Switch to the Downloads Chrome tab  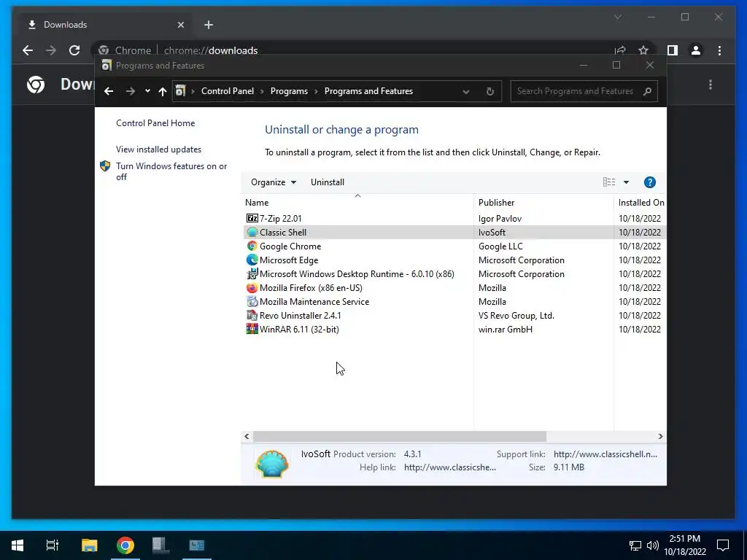click(x=105, y=25)
